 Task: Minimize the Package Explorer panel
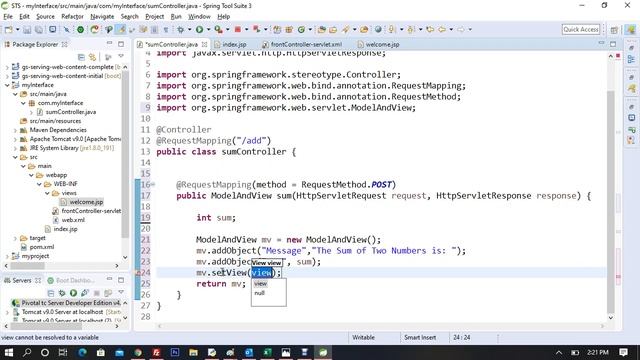click(x=109, y=44)
